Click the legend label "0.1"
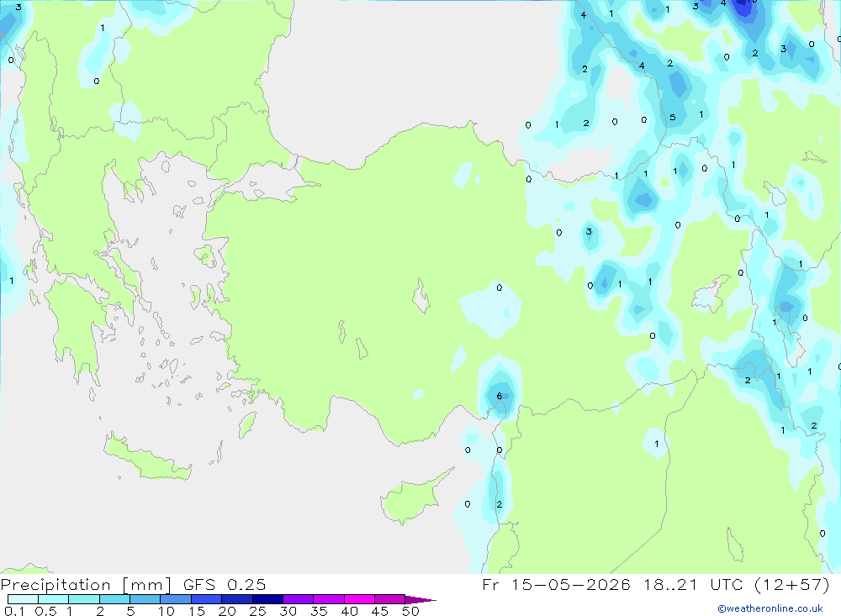Image resolution: width=841 pixels, height=616 pixels. click(14, 611)
